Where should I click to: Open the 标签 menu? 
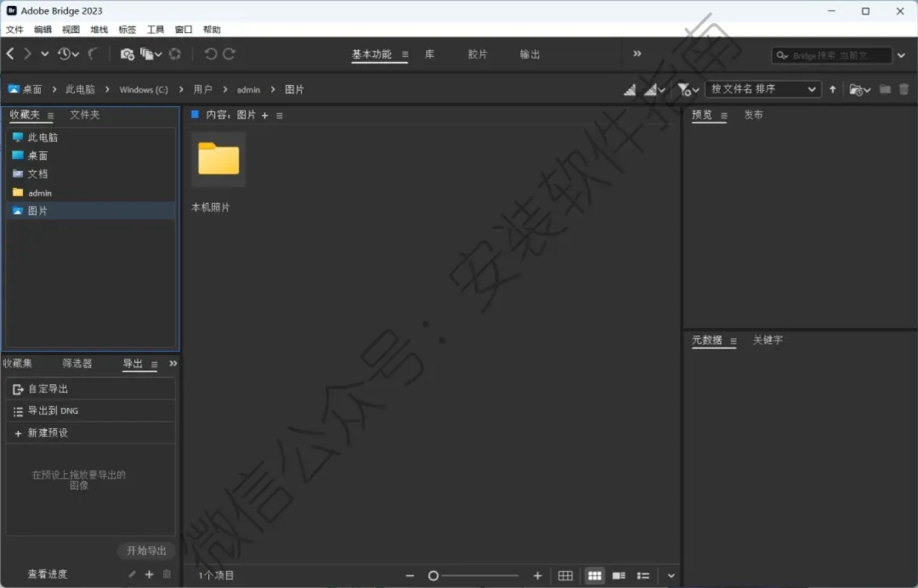[127, 29]
